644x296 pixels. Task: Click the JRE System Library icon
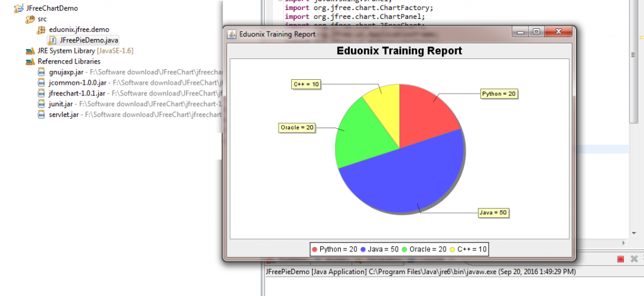pyautogui.click(x=30, y=51)
